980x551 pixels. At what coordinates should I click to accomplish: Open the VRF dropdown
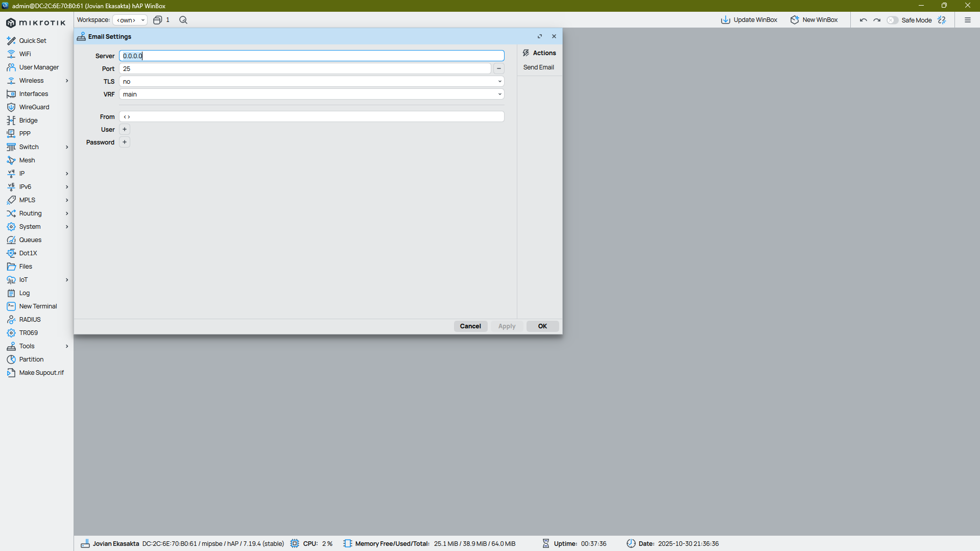coord(312,94)
